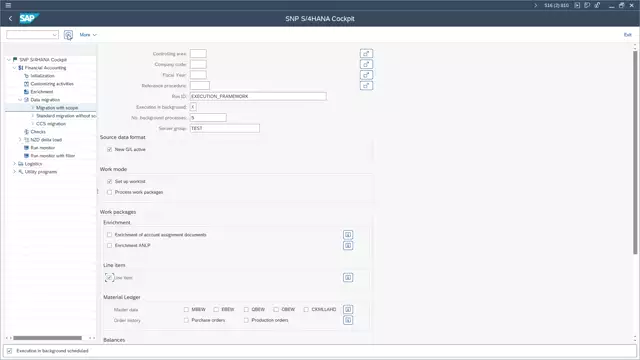
Task: Collapse the Data migration node
Action: (x=20, y=100)
